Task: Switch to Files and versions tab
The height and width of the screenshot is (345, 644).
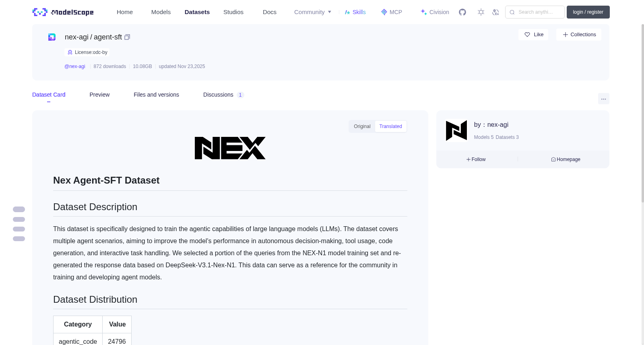Action: (x=156, y=95)
